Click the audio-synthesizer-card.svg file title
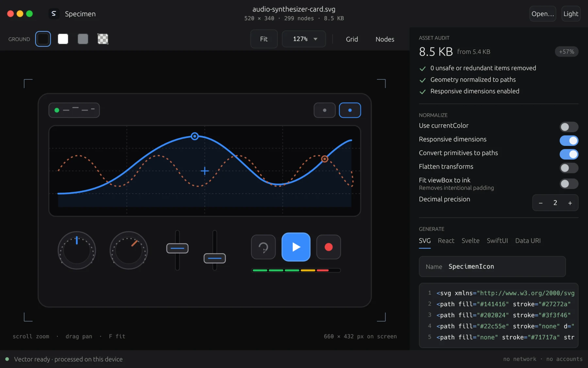This screenshot has height=368, width=588. 294,9
